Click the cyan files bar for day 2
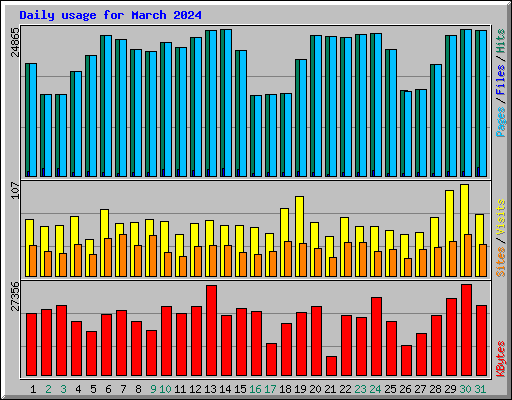The image size is (512, 400). [x=48, y=135]
